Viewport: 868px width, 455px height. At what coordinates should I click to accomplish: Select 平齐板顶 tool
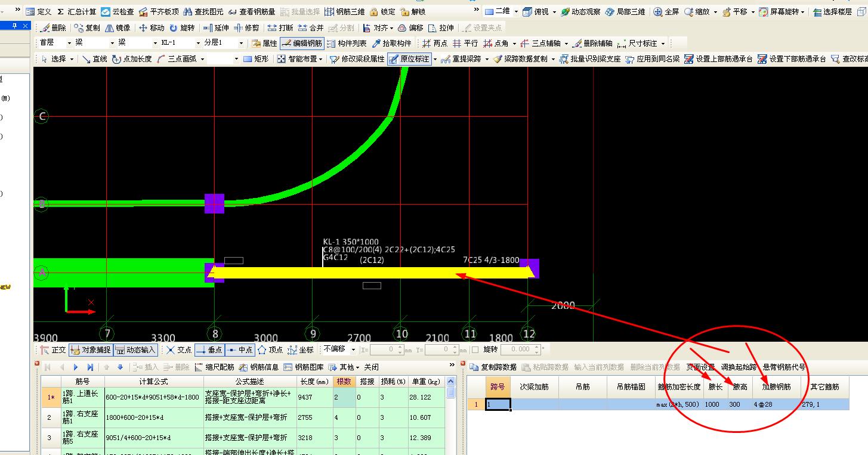[x=159, y=11]
